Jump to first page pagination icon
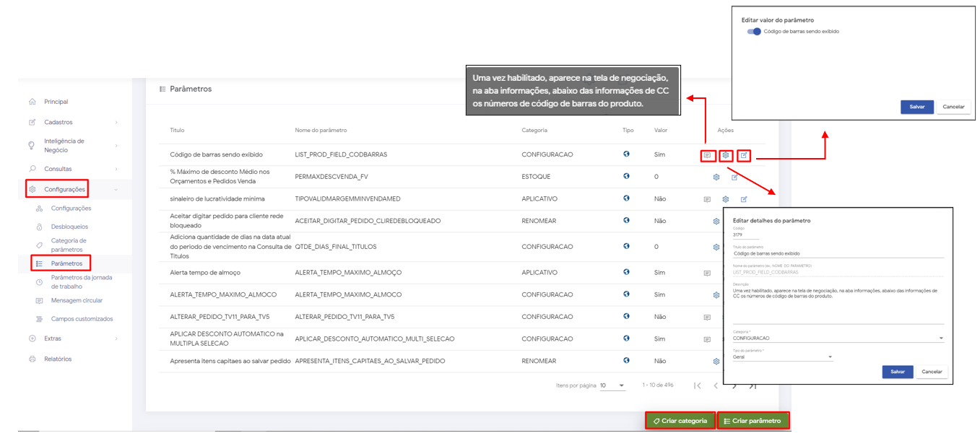 697,385
